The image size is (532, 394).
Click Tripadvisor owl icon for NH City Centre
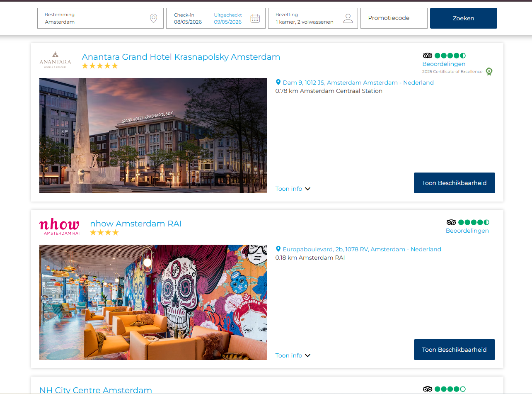(x=428, y=389)
